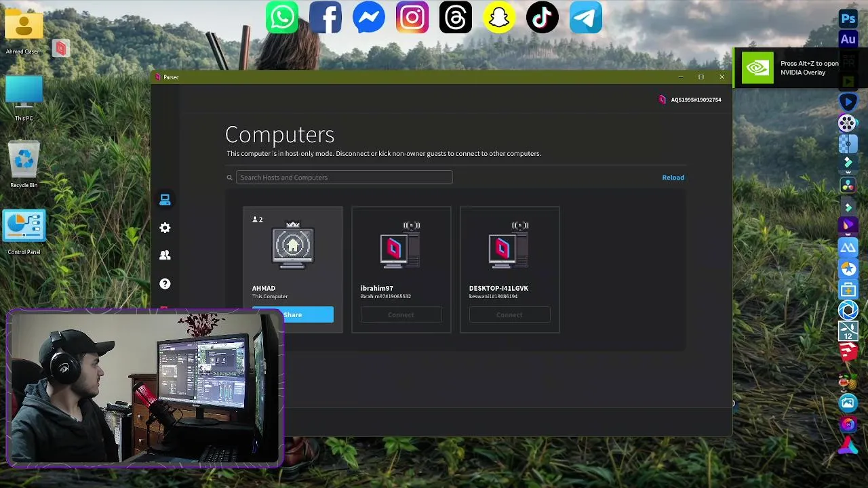Launch the Telegram shortcut
This screenshot has height=488, width=868.
(x=586, y=18)
